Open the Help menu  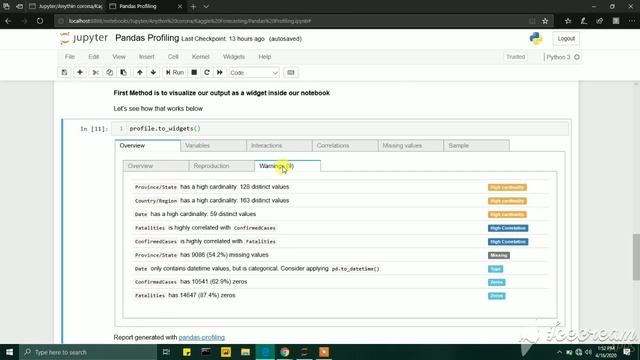point(264,57)
